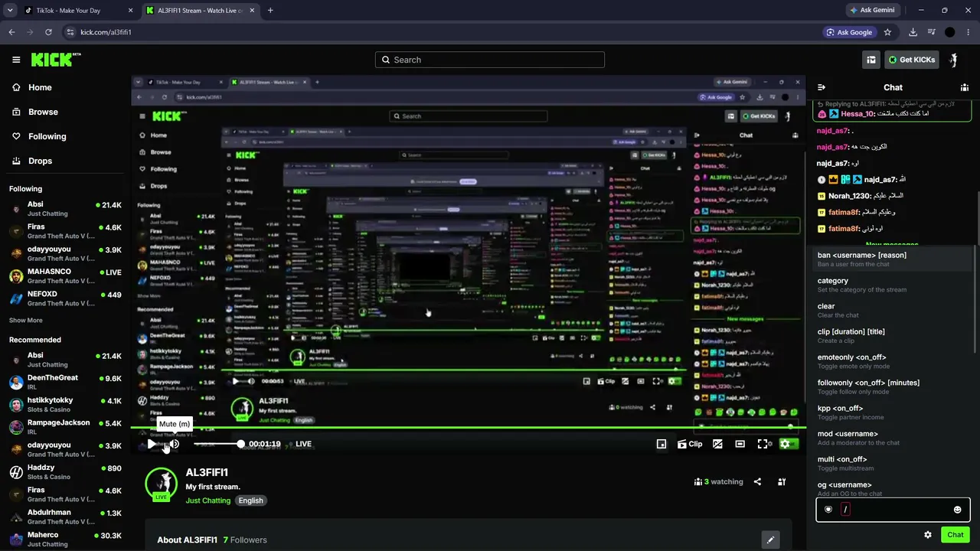Open Haddzy's recommended channel
The image size is (980, 551).
point(65,472)
